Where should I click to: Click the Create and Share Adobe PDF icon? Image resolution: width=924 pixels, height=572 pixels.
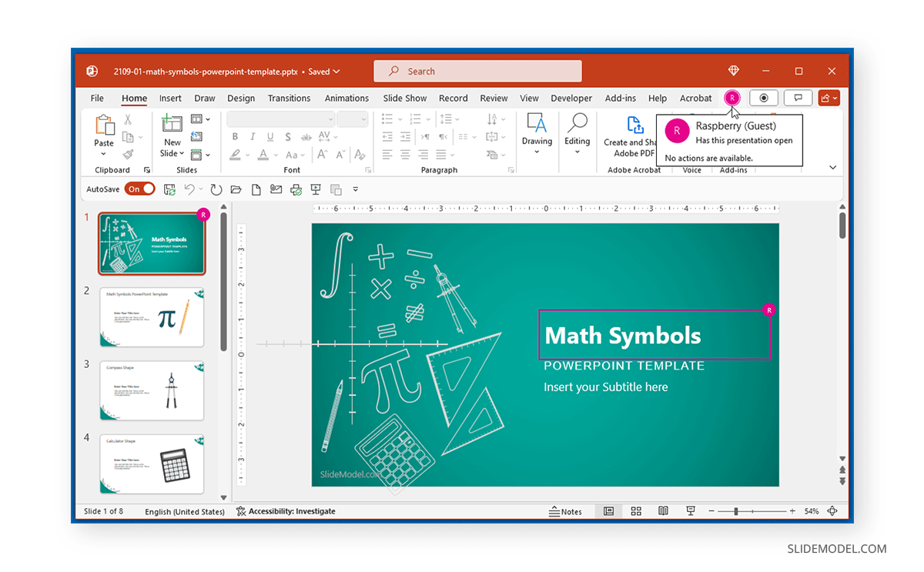tap(634, 125)
